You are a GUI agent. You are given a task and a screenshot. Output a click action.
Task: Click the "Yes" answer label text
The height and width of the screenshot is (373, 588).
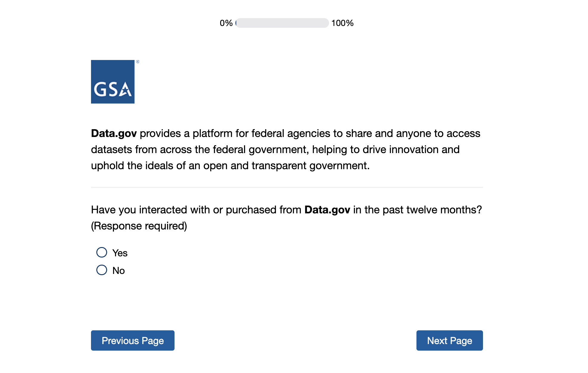[x=120, y=253]
